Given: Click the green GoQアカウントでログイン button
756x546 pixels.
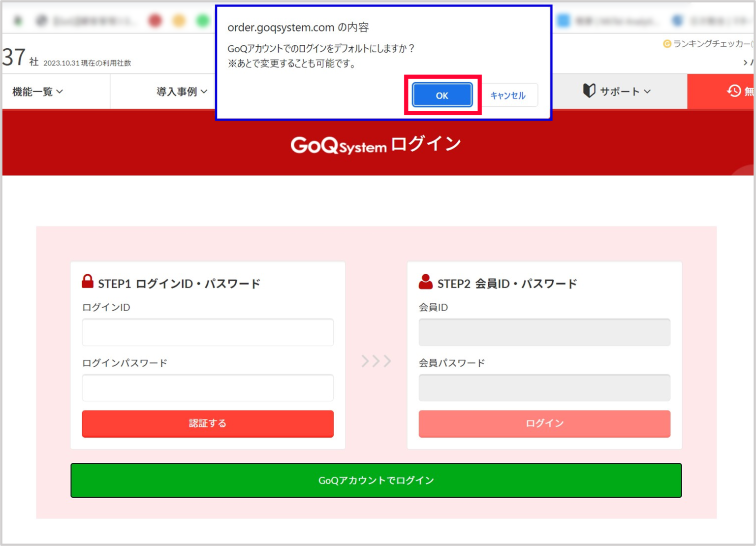Looking at the screenshot, I should (376, 480).
